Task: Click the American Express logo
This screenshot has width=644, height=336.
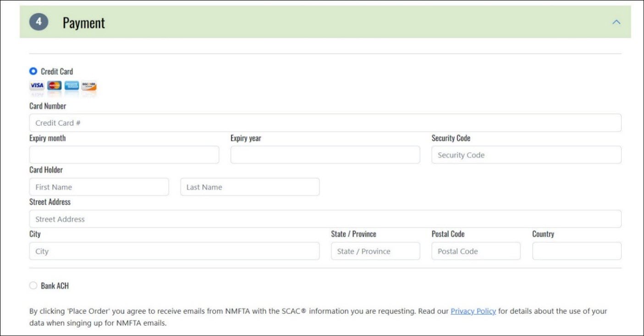Action: pyautogui.click(x=71, y=86)
